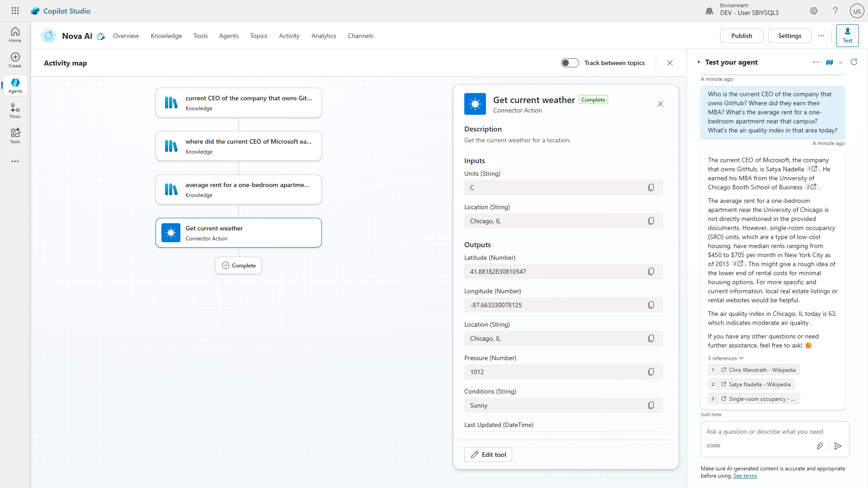Image resolution: width=868 pixels, height=488 pixels.
Task: Click the Edit tool button
Action: [x=488, y=455]
